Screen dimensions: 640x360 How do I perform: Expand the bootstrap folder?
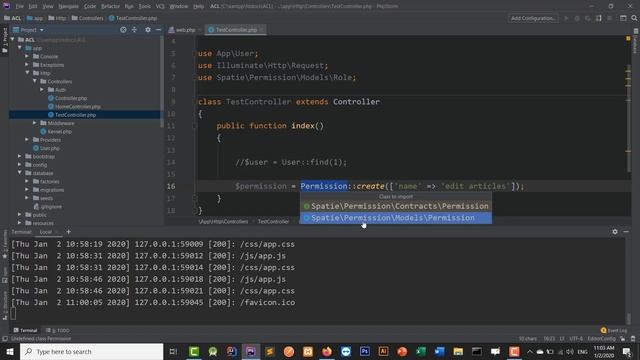coord(20,156)
